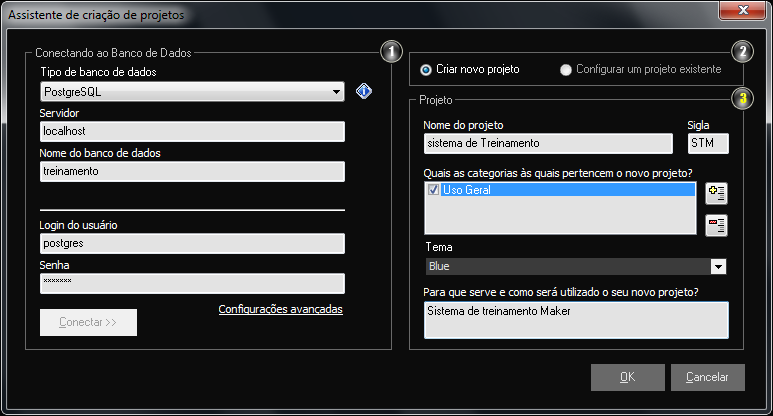
Task: Click the Nome do projeto text field
Action: pyautogui.click(x=548, y=143)
